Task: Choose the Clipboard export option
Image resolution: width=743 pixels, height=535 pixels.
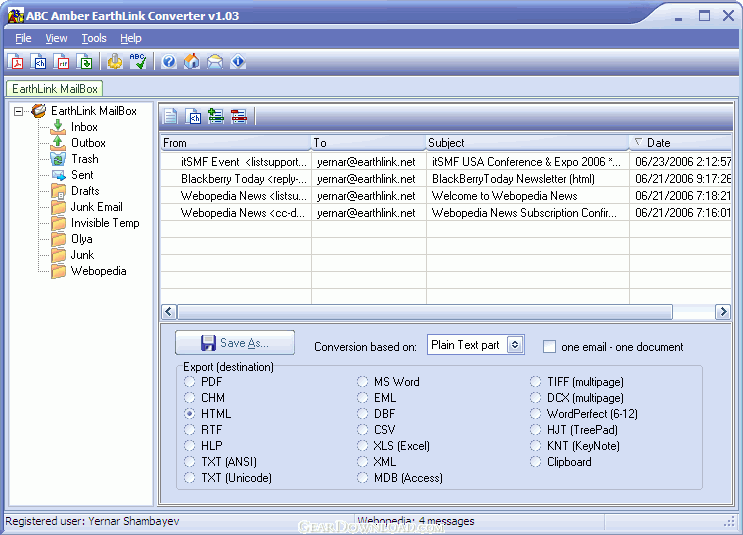Action: pos(535,462)
